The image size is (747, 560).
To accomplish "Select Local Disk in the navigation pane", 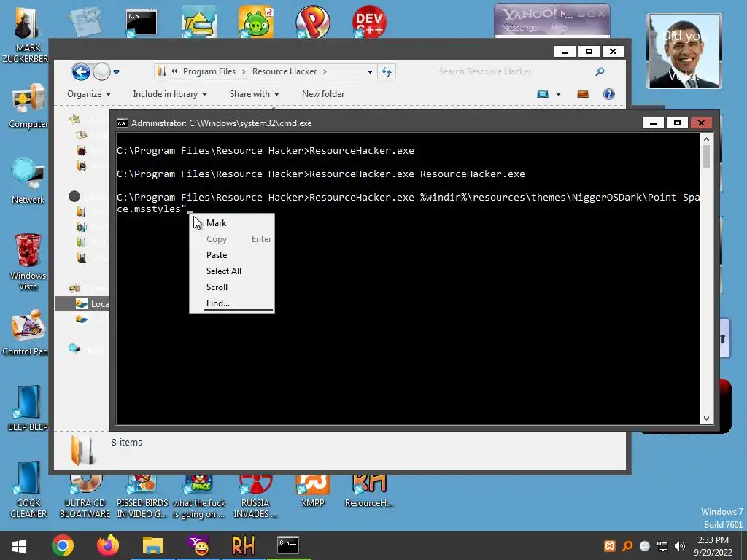I will [x=82, y=304].
